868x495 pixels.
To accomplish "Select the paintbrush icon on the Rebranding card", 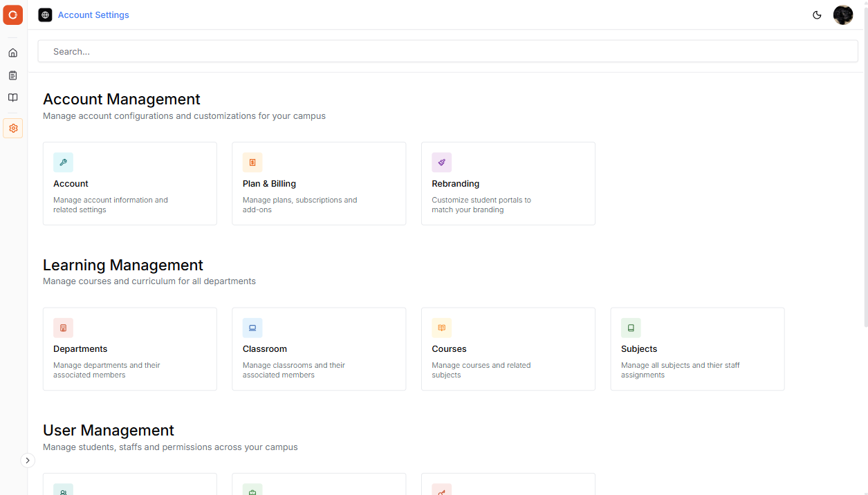I will click(x=441, y=162).
